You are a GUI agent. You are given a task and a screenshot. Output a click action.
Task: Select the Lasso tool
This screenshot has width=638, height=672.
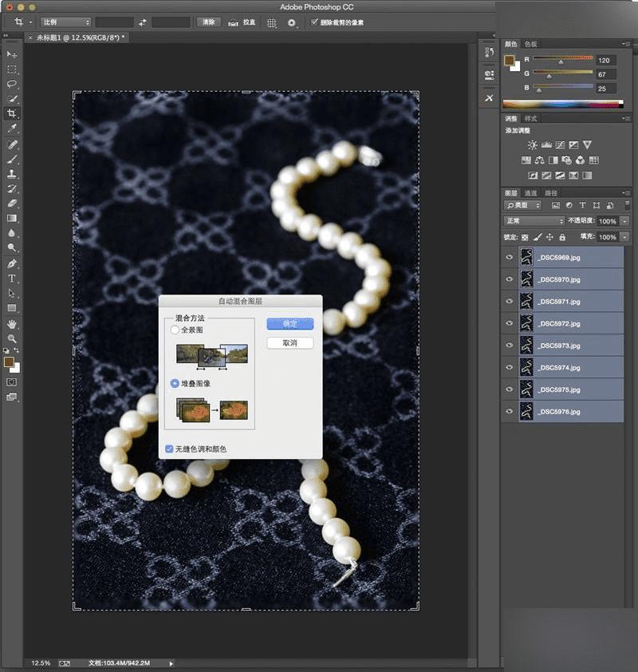tap(12, 84)
